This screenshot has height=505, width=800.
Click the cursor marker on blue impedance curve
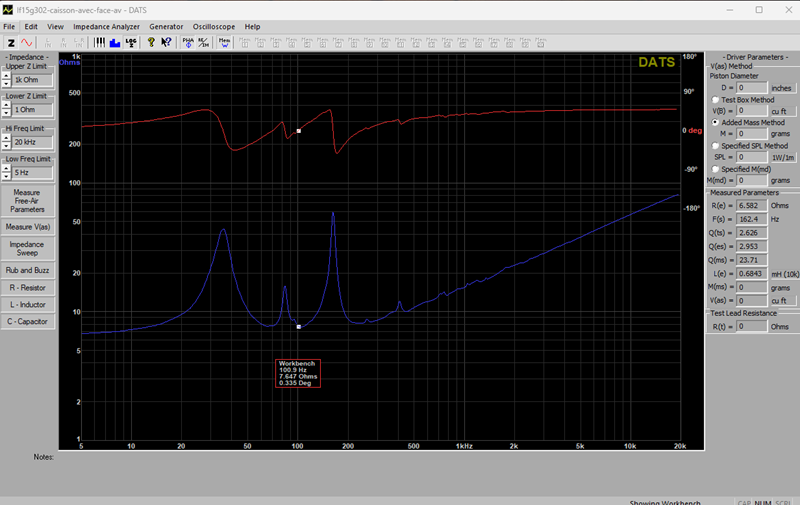(x=298, y=327)
